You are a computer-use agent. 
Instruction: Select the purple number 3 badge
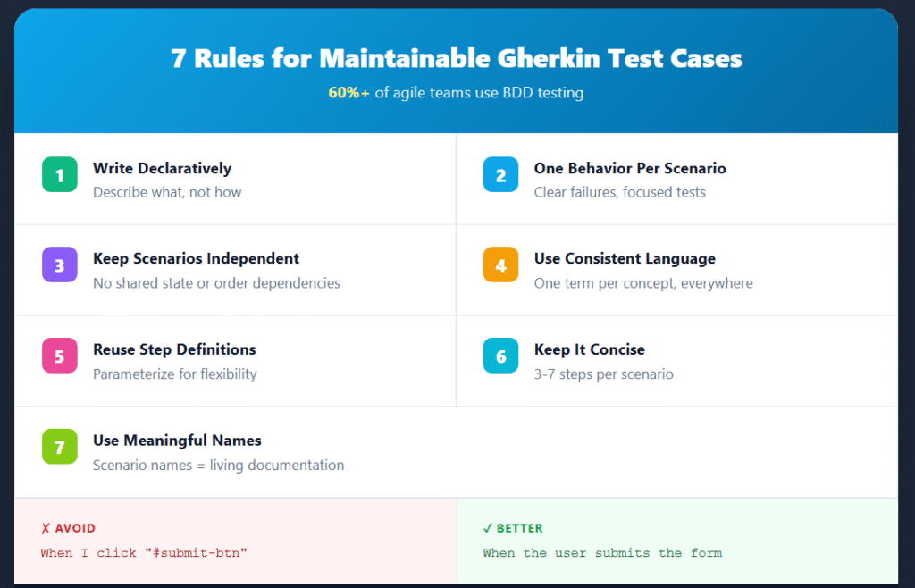60,265
